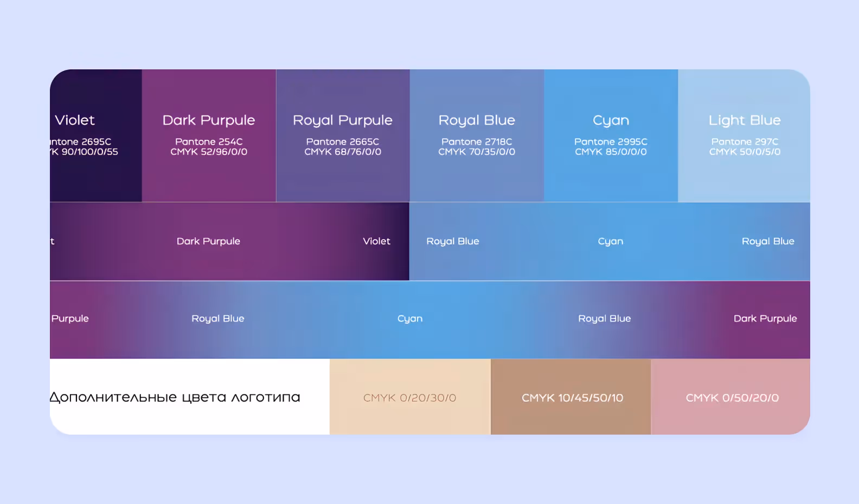Click the "Light Blue" swatch title

pos(745,120)
